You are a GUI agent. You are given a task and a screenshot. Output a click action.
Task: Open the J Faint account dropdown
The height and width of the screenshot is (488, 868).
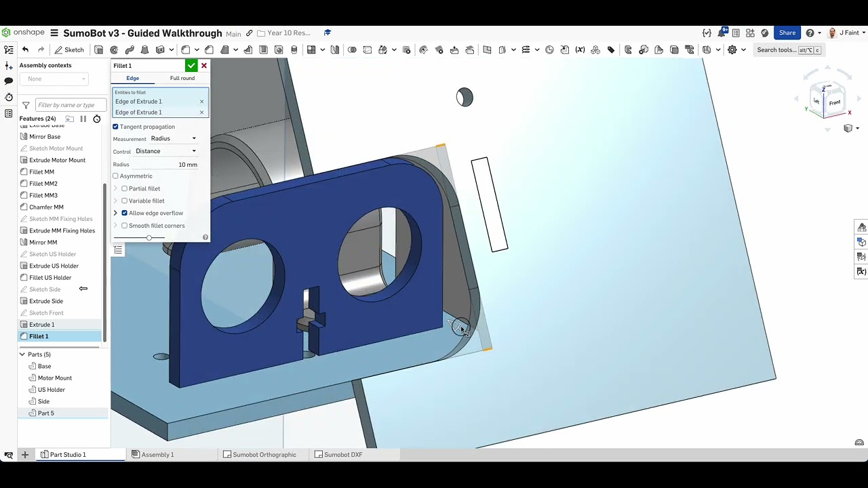pos(846,33)
